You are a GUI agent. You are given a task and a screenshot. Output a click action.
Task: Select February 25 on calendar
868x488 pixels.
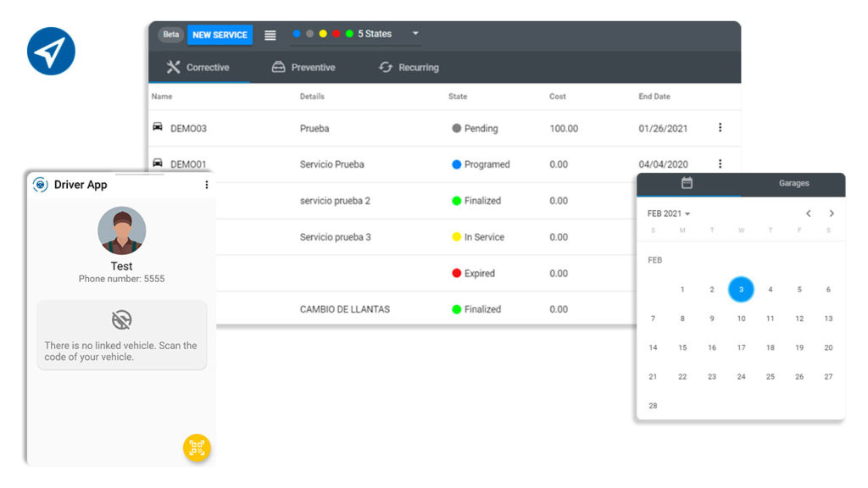click(x=770, y=377)
